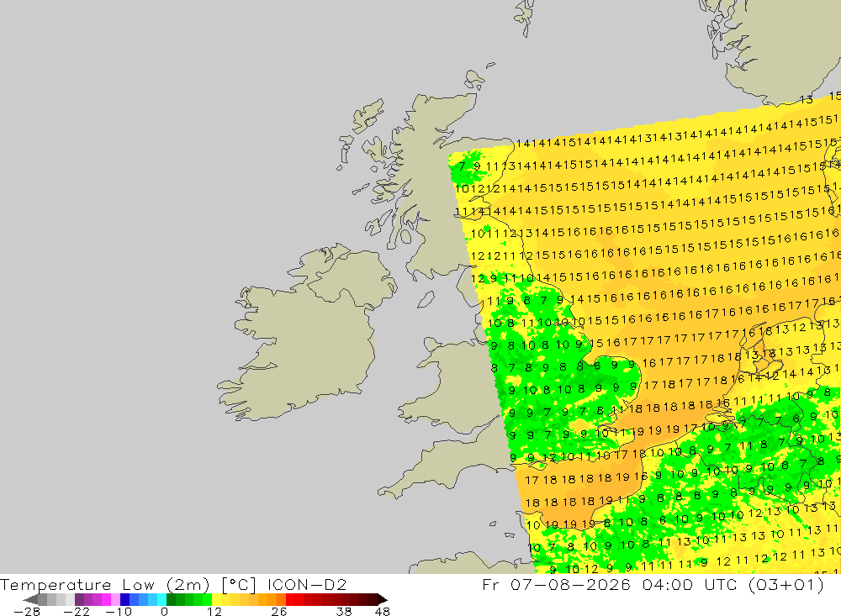Click the bright yellow swatch above 12

click(217, 599)
